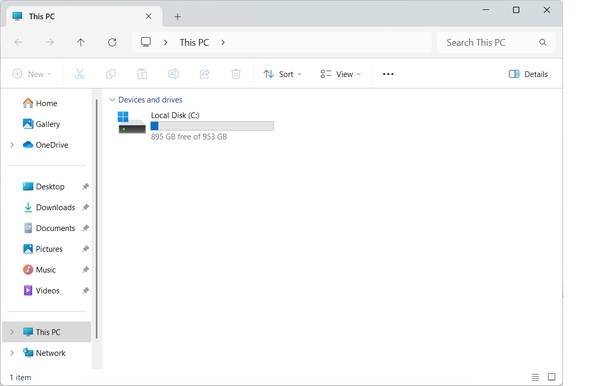
Task: Open the View dropdown menu
Action: coord(341,74)
